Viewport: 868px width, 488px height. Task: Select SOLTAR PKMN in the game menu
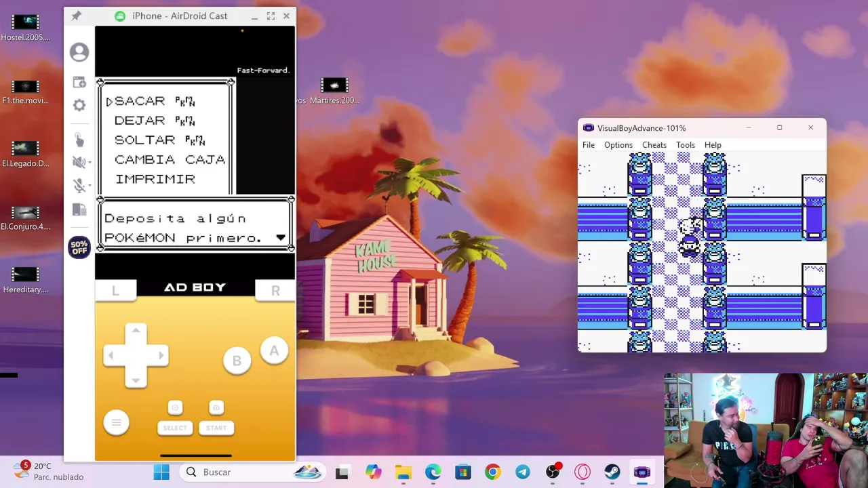pos(160,140)
